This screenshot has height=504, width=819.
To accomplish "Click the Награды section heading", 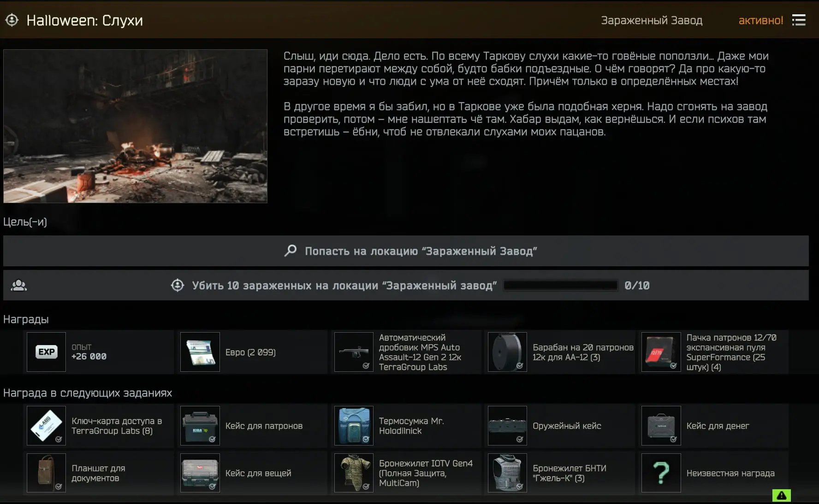I will [26, 319].
